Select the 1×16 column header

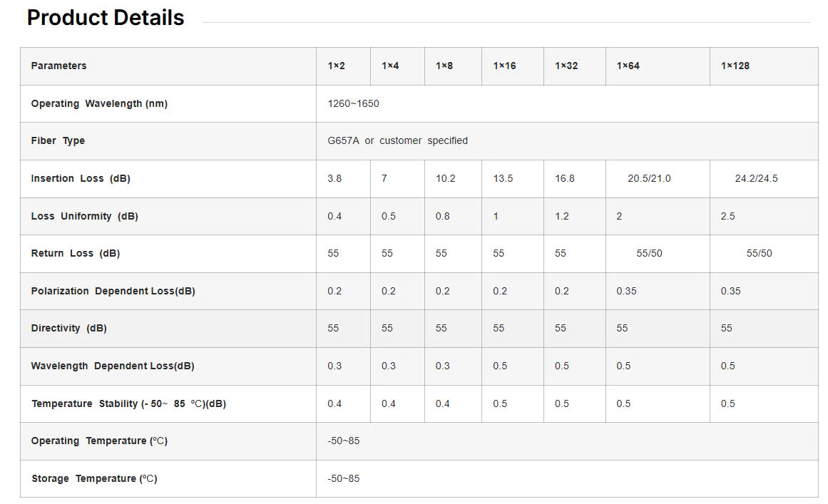click(x=504, y=66)
